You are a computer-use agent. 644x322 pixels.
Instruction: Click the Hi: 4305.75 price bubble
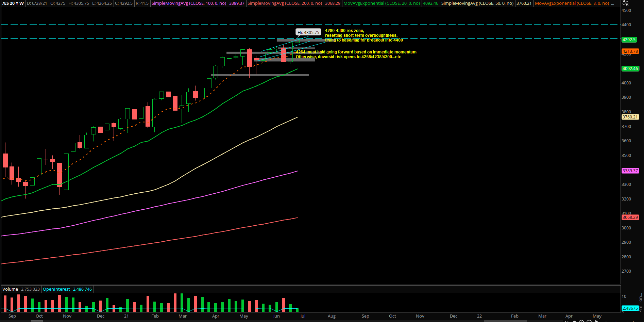click(x=308, y=32)
